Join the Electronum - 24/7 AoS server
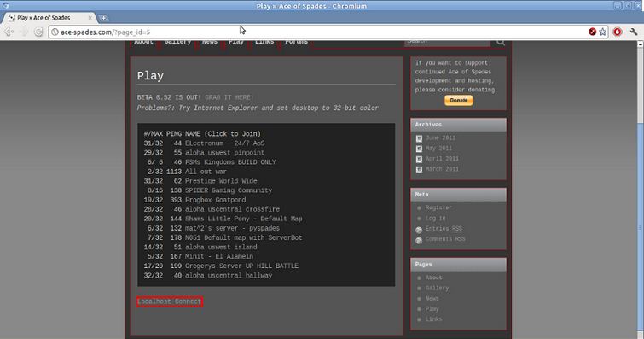The width and height of the screenshot is (644, 339). 224,143
